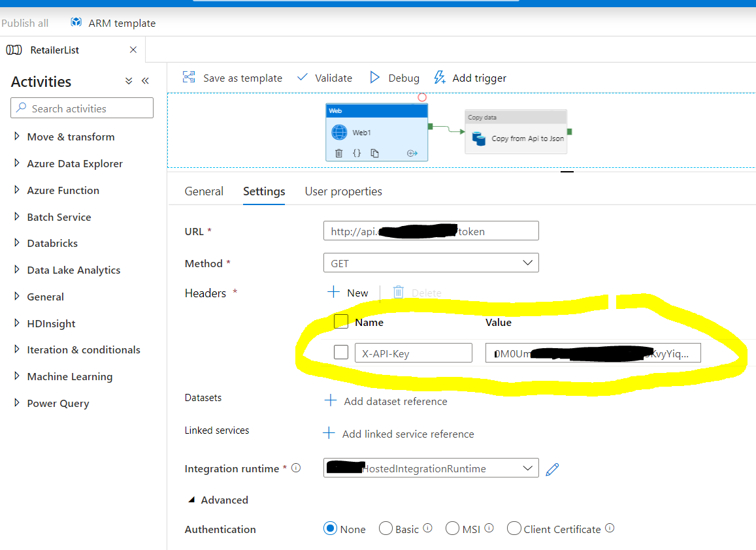756x550 pixels.
Task: Click the MSI authentication info icon
Action: point(489,528)
